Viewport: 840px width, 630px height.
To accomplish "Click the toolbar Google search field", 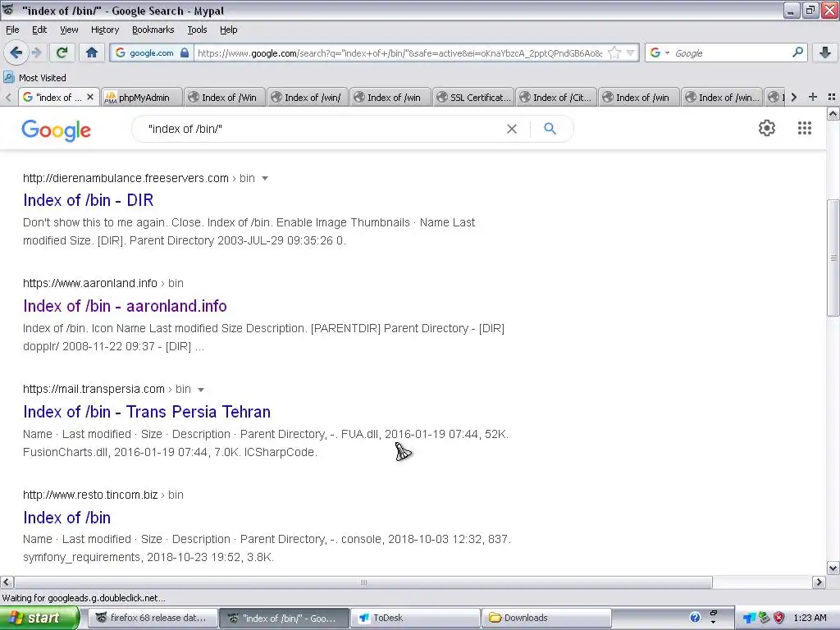I will [x=731, y=52].
